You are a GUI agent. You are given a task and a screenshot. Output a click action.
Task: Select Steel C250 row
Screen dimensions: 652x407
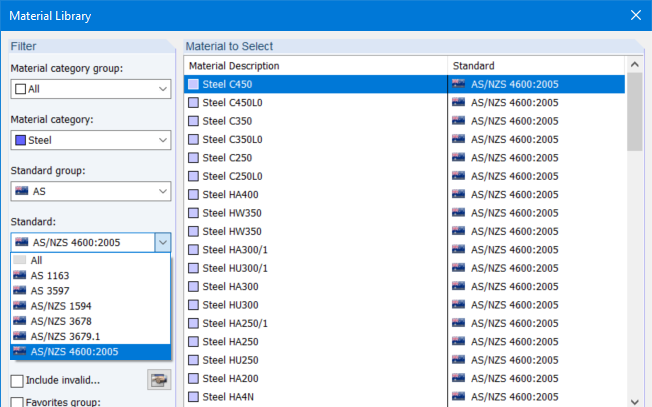pyautogui.click(x=404, y=158)
